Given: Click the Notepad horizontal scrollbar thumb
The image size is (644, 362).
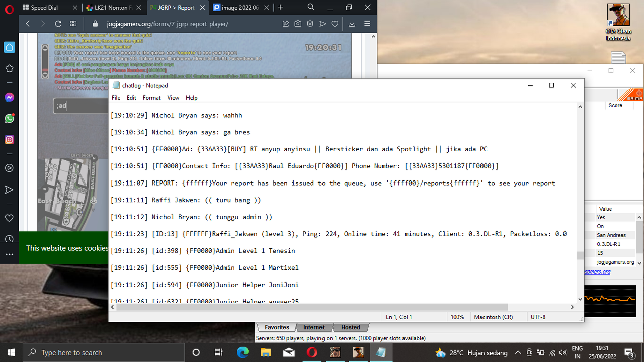Looking at the screenshot, I should click(312, 307).
